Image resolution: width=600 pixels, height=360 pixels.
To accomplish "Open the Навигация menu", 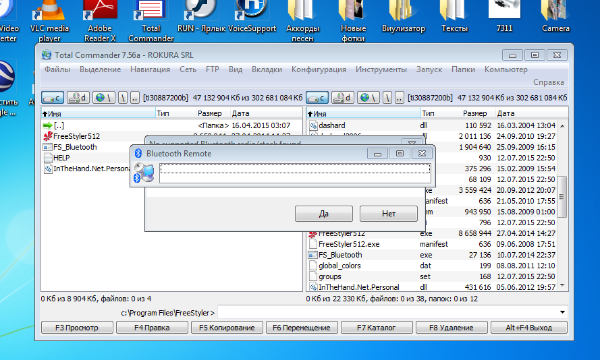I will 150,69.
